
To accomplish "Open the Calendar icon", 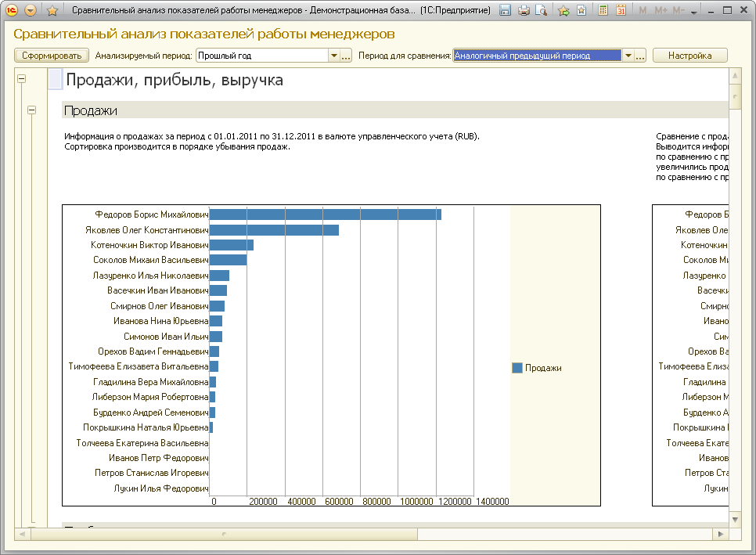I will click(x=621, y=11).
